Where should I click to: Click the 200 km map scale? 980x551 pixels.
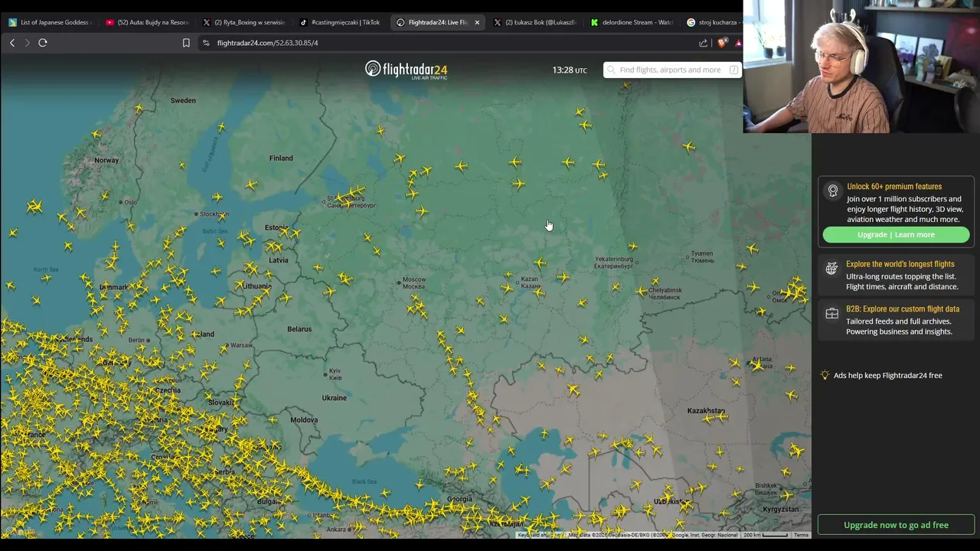(764, 535)
